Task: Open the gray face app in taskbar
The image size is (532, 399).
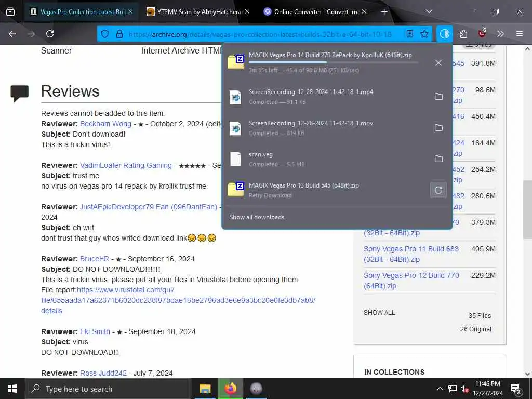Action: tap(256, 389)
